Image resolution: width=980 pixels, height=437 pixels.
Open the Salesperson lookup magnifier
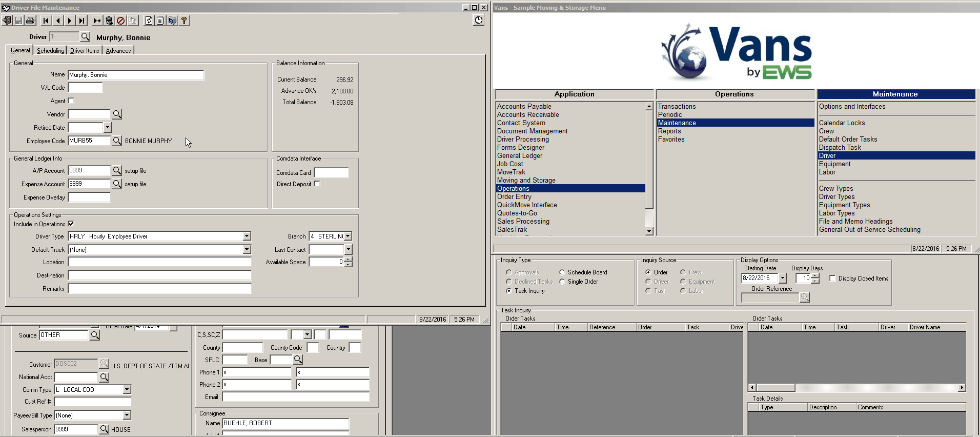[x=104, y=429]
